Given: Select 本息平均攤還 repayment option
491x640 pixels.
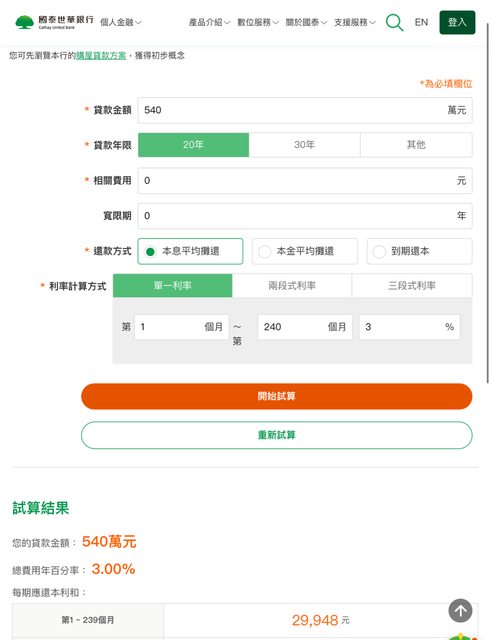Looking at the screenshot, I should click(191, 251).
